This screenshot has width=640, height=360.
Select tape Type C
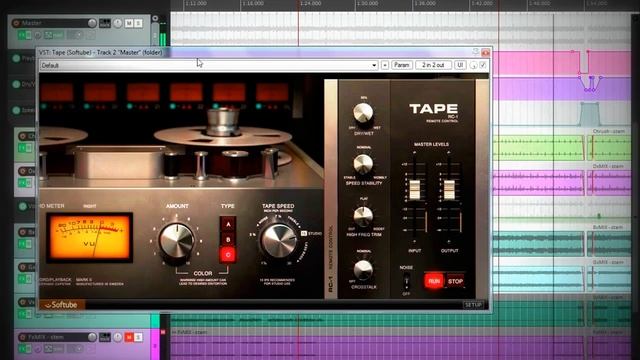pos(228,255)
